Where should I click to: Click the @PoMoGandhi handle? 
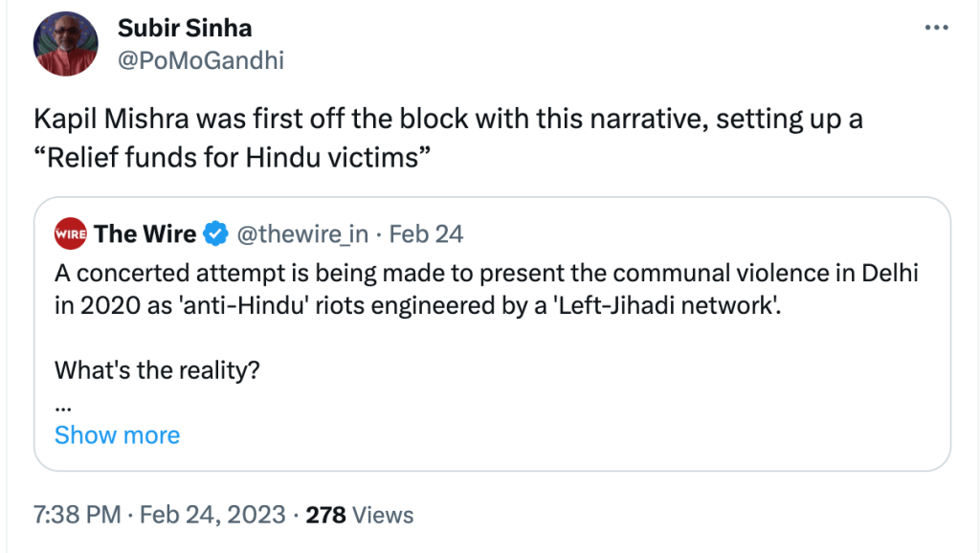point(200,60)
